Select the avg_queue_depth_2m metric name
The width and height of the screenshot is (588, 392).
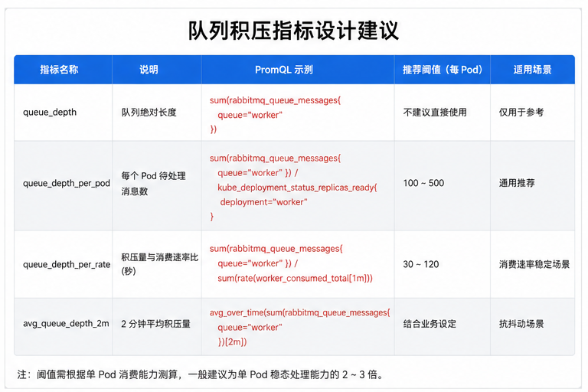66,324
